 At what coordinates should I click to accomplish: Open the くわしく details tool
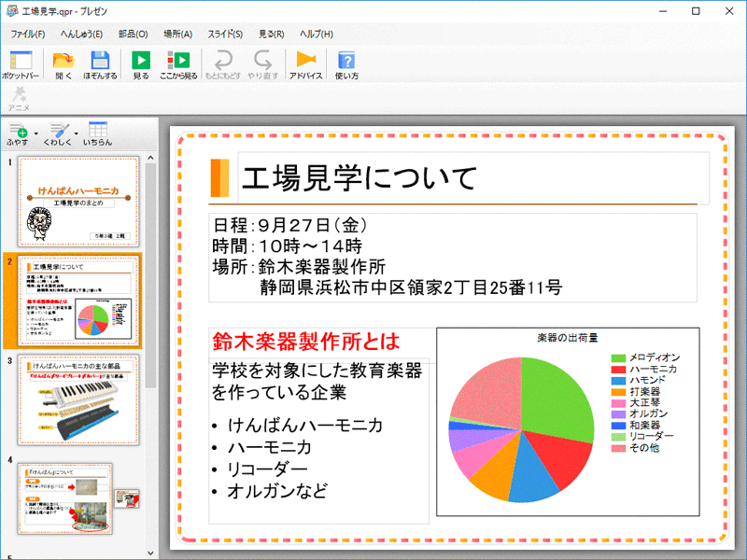tap(58, 133)
